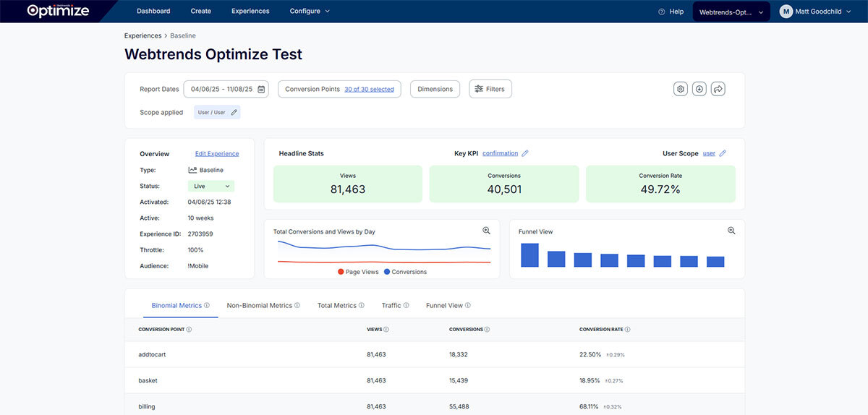Select the addtocart row name
Screen dimensions: 868x415
pos(152,354)
